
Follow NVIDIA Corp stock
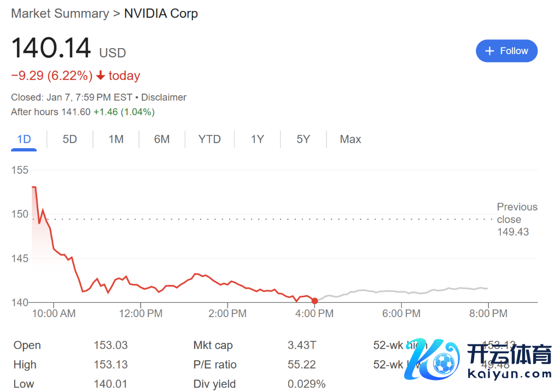506,51
